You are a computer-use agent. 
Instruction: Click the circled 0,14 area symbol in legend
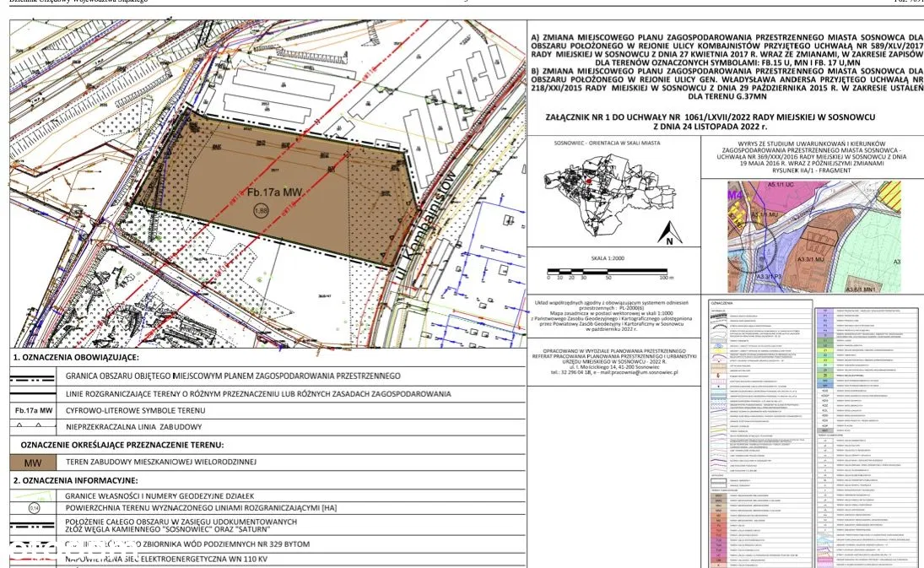[x=33, y=508]
